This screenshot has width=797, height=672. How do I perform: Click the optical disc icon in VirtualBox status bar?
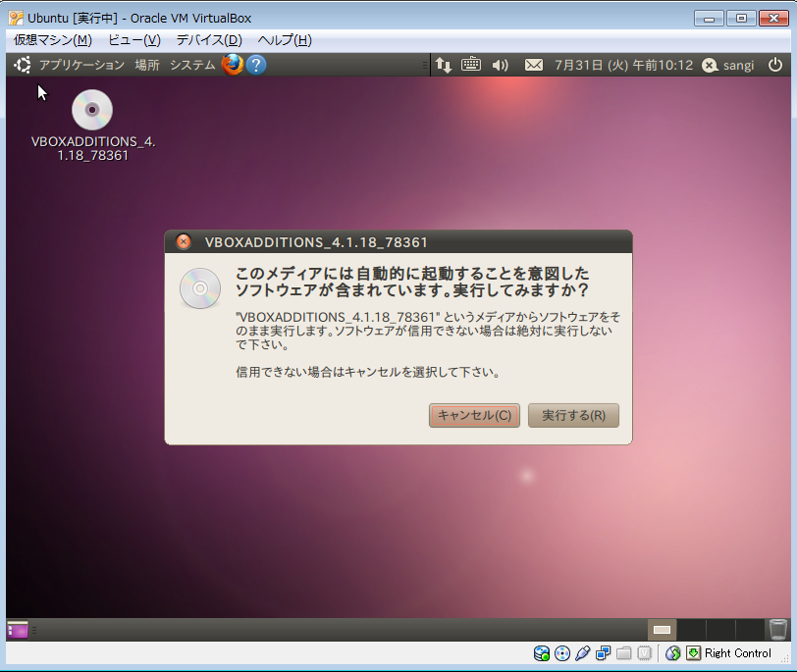point(561,653)
